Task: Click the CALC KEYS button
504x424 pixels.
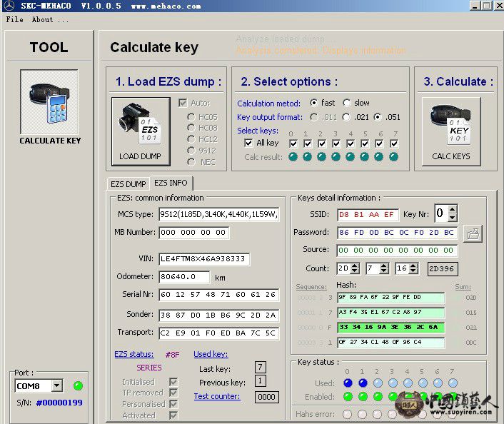Action: (451, 131)
